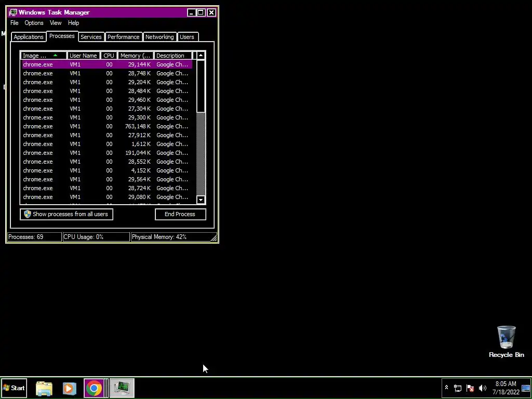Sort by Image Name column header
Image resolution: width=532 pixels, height=399 pixels.
click(44, 56)
